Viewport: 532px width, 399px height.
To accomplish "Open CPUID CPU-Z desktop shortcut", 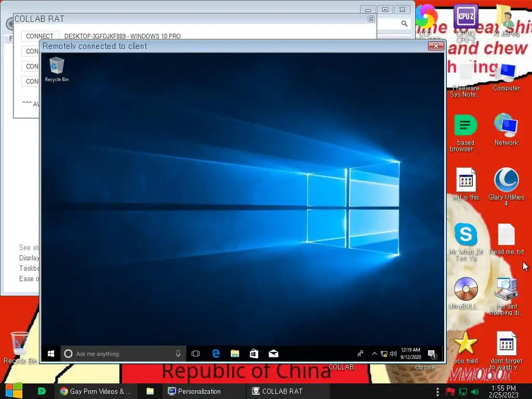I will point(465,23).
